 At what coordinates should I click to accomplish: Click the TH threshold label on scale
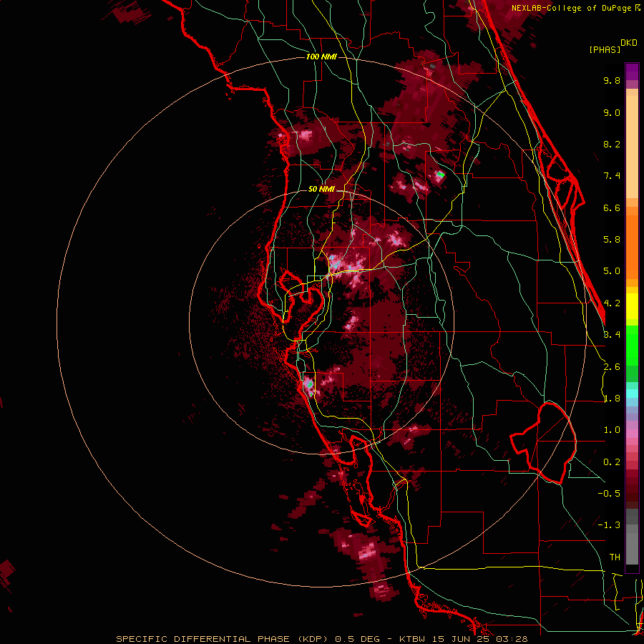[615, 557]
